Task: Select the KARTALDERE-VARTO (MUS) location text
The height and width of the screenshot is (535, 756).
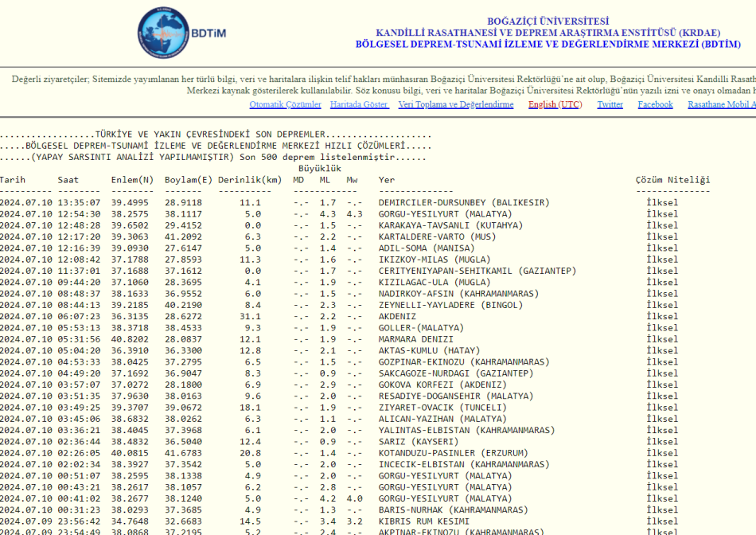Action: pos(437,237)
